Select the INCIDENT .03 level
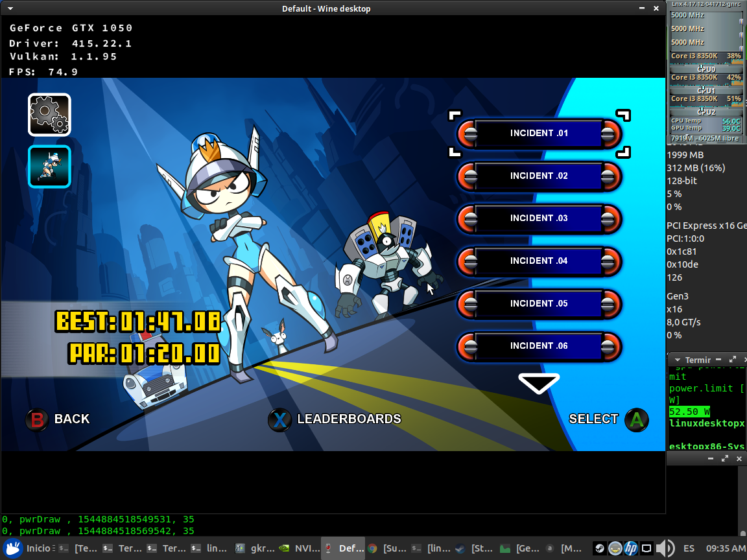Viewport: 747px width, 560px height. (539, 218)
